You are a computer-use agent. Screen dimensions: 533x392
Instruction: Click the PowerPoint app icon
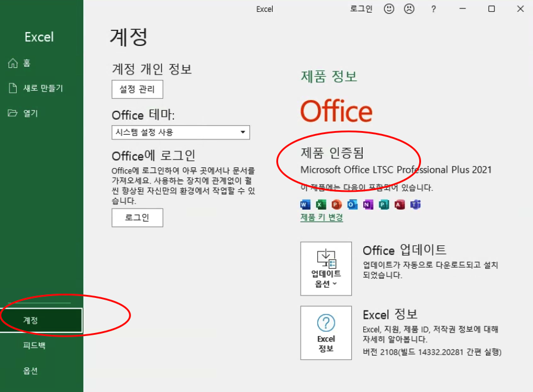[336, 204]
